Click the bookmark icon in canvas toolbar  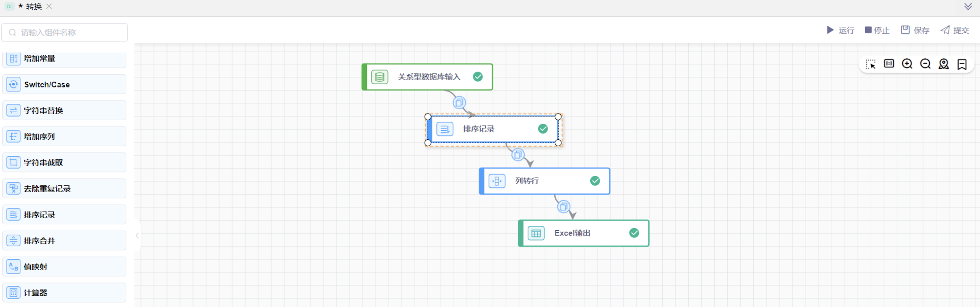coord(962,64)
